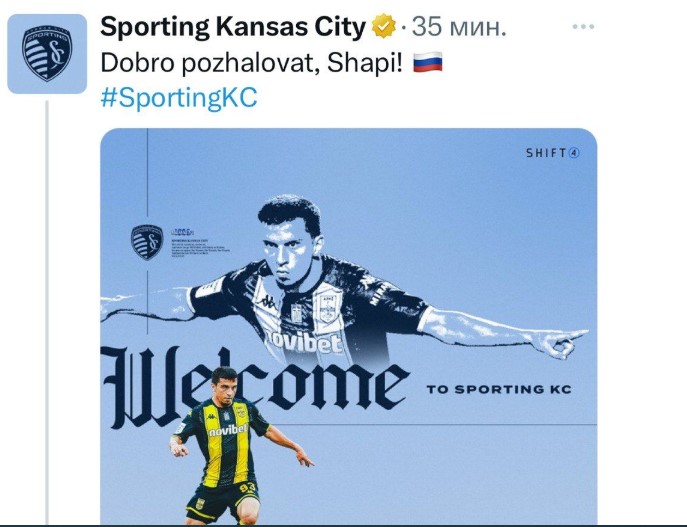Click the pointing hand of large player

(x=563, y=344)
